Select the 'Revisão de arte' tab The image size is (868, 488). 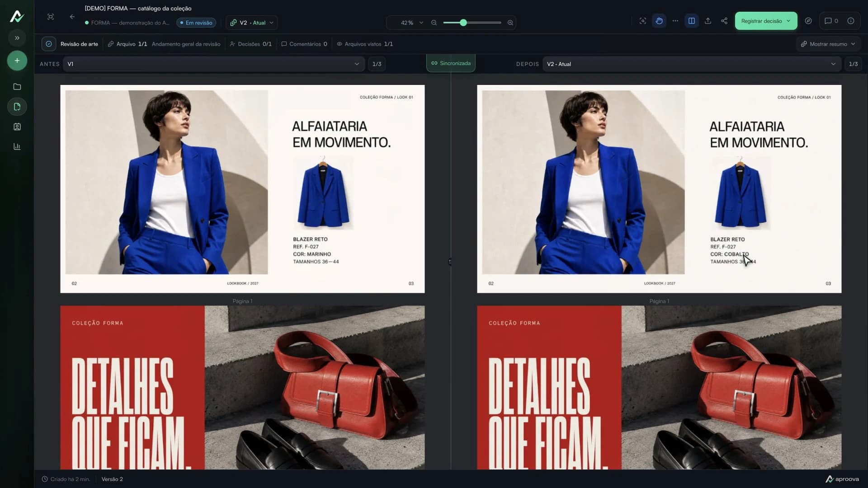(79, 44)
